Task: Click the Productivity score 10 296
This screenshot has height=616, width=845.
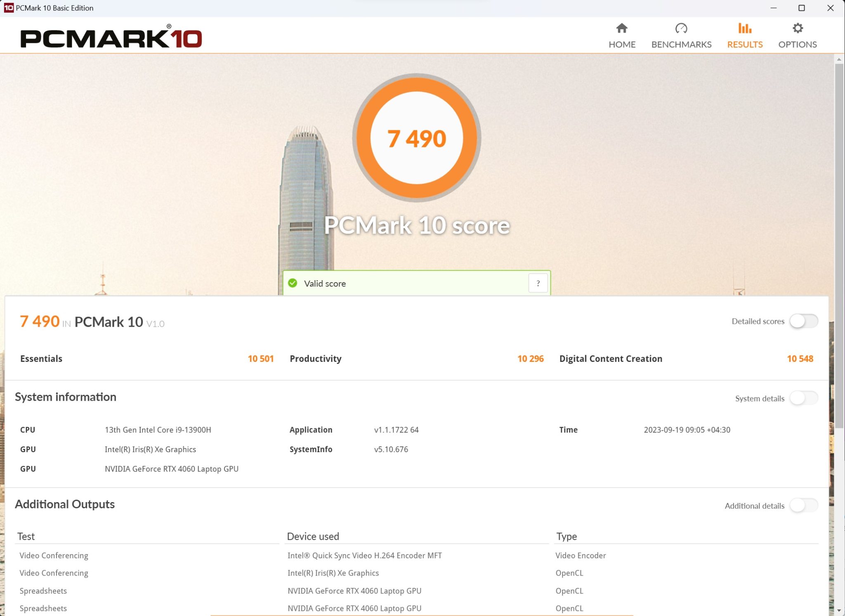Action: click(530, 359)
